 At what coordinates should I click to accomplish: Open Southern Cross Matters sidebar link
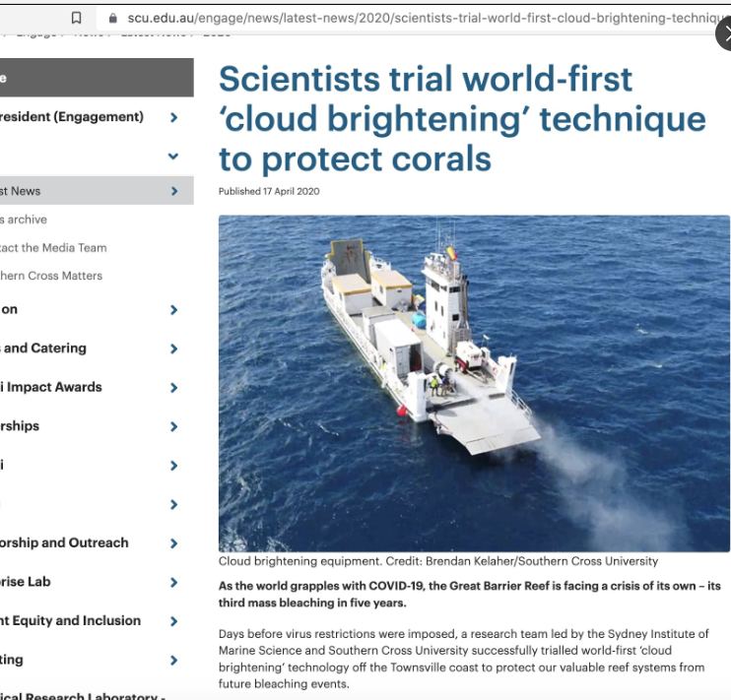51,276
